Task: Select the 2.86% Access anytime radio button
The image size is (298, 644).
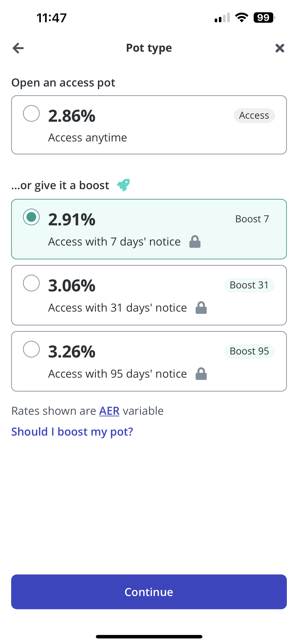Action: coord(31,113)
